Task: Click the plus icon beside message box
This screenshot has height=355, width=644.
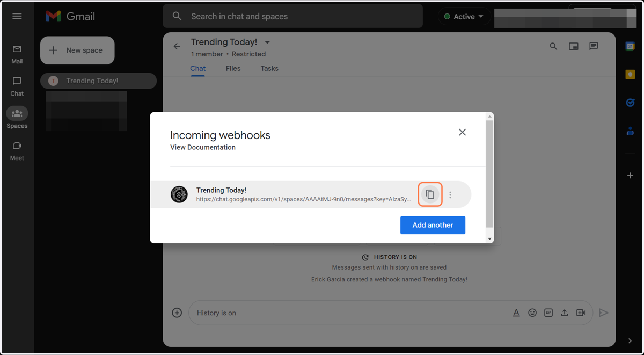Action: pos(177,313)
